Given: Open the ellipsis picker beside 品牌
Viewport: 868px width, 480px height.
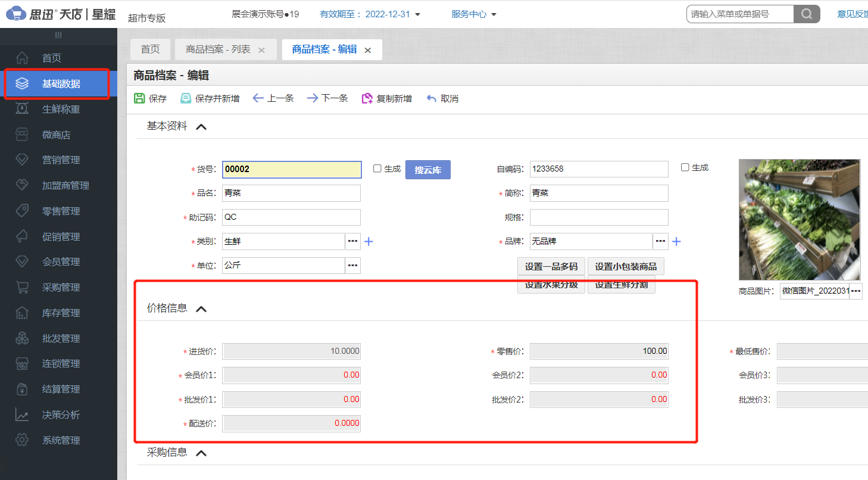Looking at the screenshot, I should coord(660,241).
